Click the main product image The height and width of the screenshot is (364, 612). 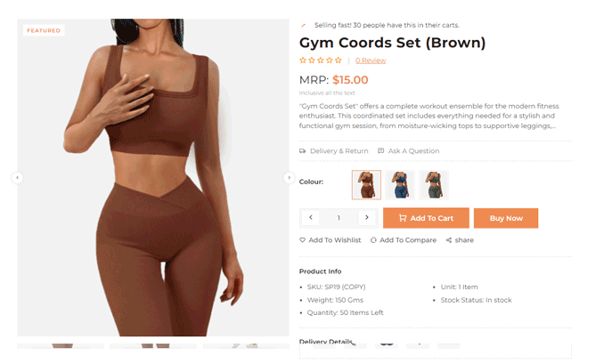click(x=153, y=177)
